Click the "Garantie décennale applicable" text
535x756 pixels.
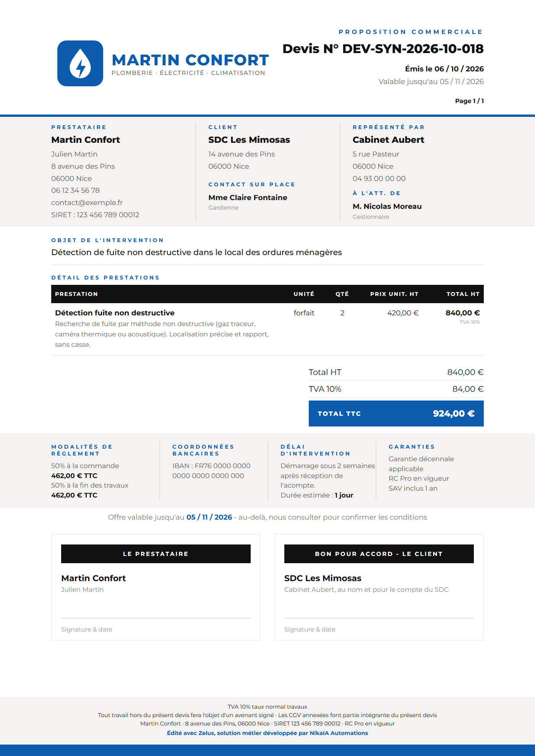pyautogui.click(x=421, y=464)
